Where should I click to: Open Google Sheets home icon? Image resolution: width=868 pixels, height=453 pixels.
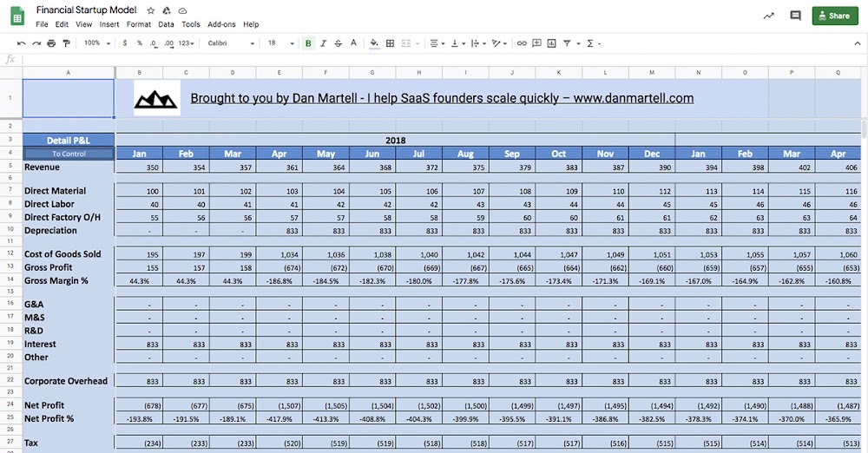click(17, 16)
